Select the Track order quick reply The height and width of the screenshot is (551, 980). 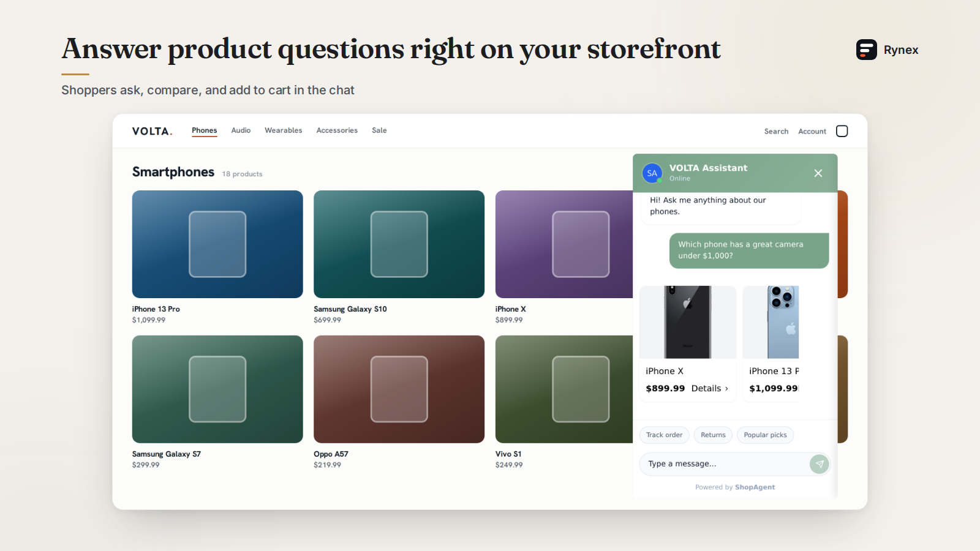coord(665,435)
